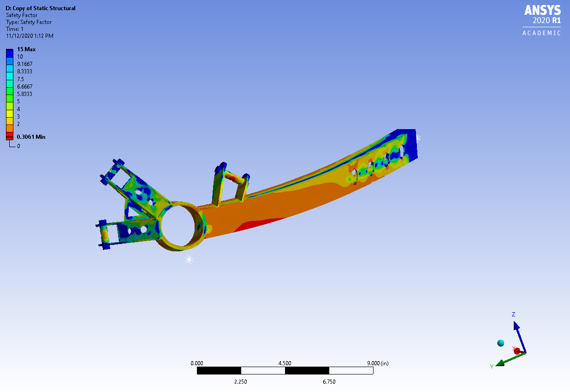This screenshot has height=392, width=570.
Task: Click the '15 Max' legend label
Action: [x=26, y=49]
